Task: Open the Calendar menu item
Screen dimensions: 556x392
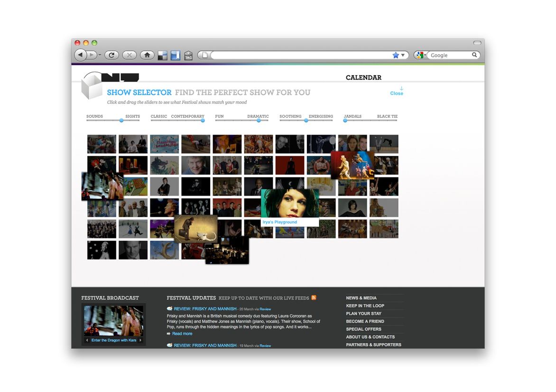Action: click(363, 77)
